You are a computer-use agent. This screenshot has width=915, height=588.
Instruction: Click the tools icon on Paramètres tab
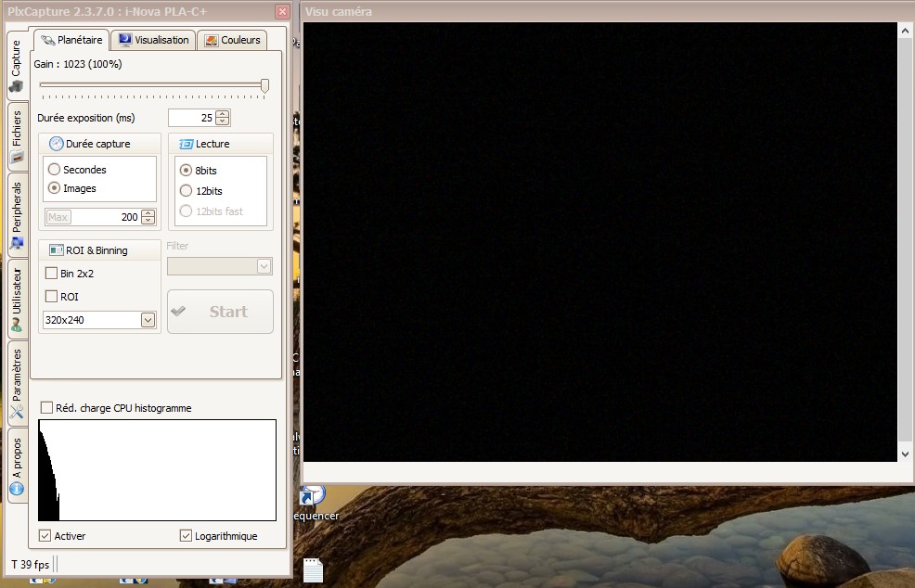click(x=17, y=411)
